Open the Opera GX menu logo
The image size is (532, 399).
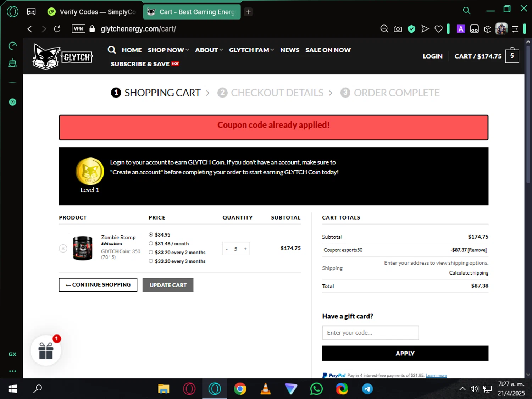(13, 12)
